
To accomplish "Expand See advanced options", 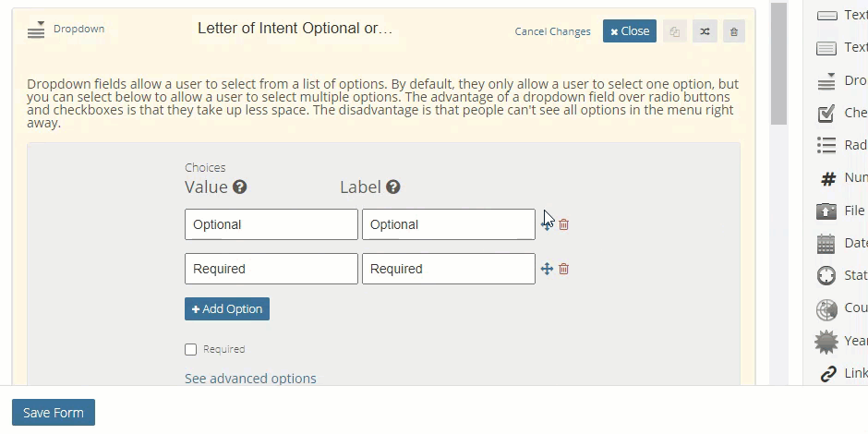I will (250, 379).
